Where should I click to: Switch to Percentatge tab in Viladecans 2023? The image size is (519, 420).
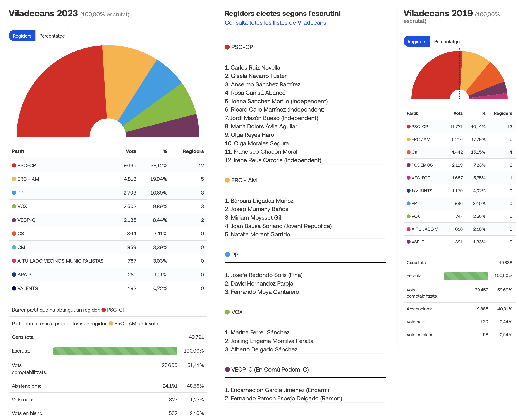click(x=52, y=36)
